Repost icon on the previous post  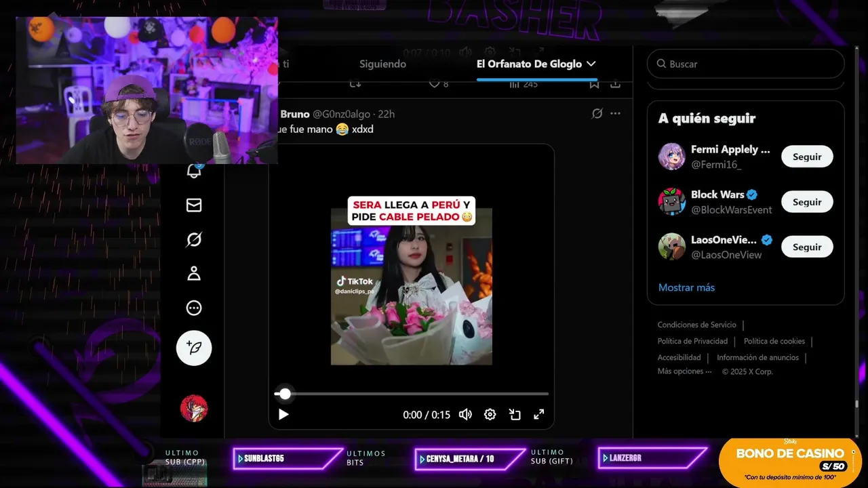point(355,84)
